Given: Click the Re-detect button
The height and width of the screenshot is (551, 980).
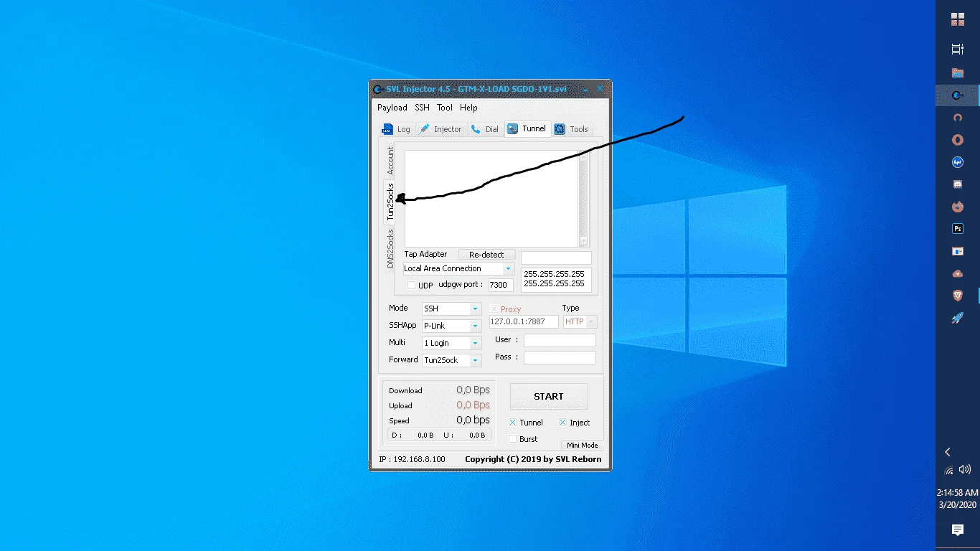Looking at the screenshot, I should (x=486, y=255).
